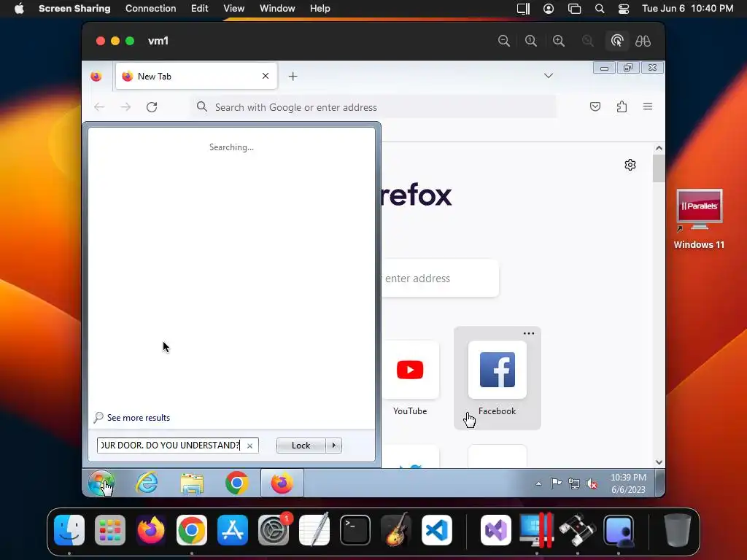Expand the list all tabs chevron
The height and width of the screenshot is (560, 747).
click(549, 76)
